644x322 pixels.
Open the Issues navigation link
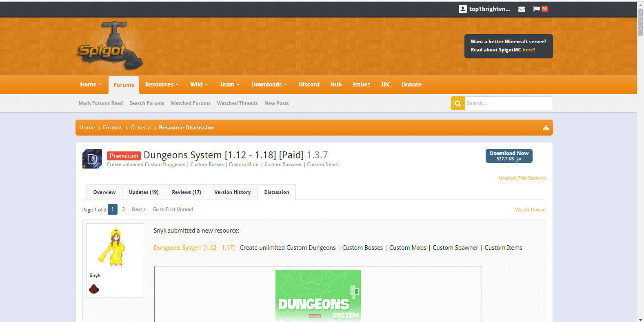click(x=361, y=84)
